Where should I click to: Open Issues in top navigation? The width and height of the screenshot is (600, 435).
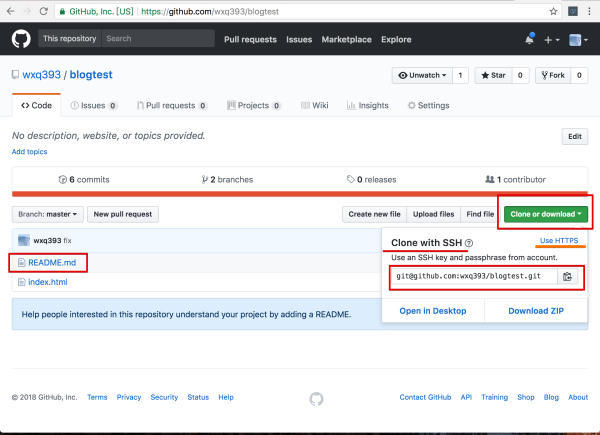299,39
